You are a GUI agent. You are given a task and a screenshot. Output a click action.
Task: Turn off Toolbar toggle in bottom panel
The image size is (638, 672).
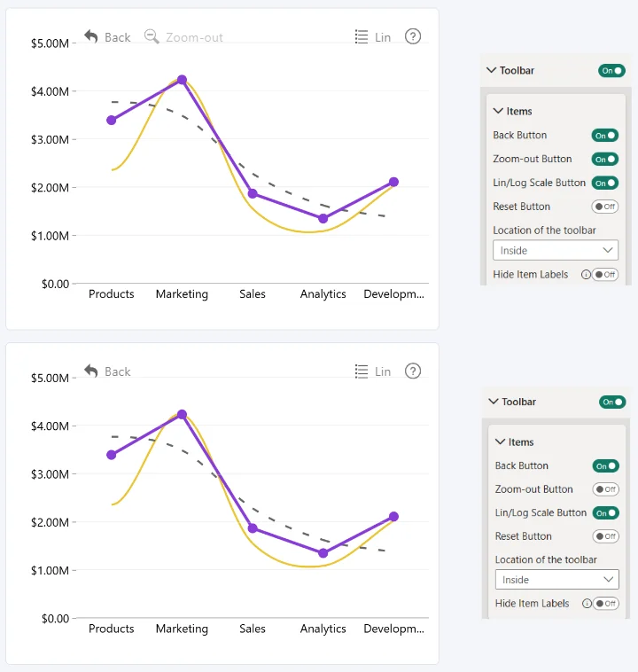coord(612,402)
